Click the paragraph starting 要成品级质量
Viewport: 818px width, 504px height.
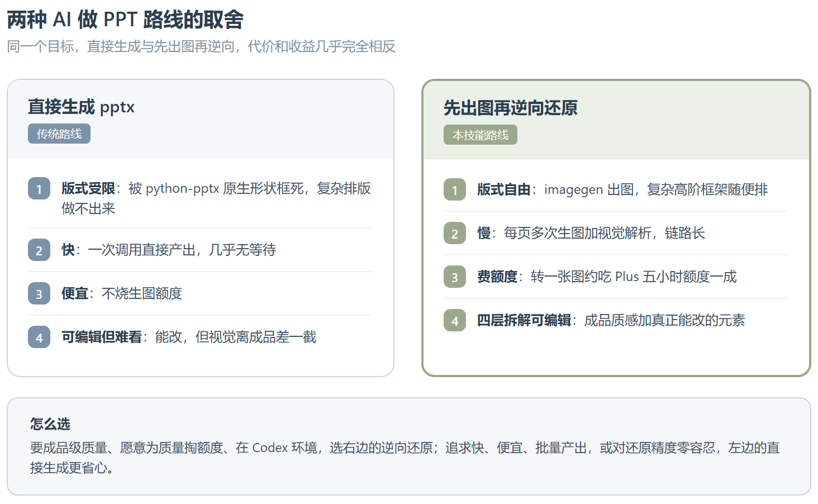pyautogui.click(x=405, y=458)
